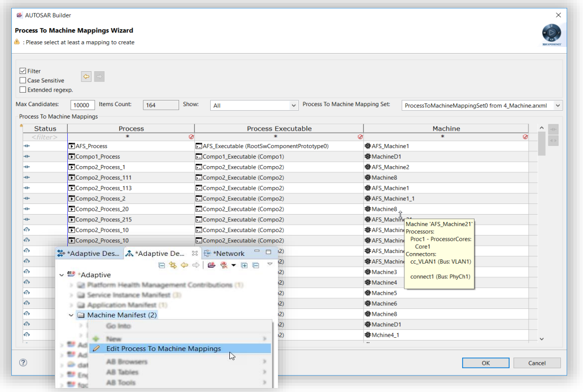Confirm the wizard with OK

pyautogui.click(x=486, y=363)
